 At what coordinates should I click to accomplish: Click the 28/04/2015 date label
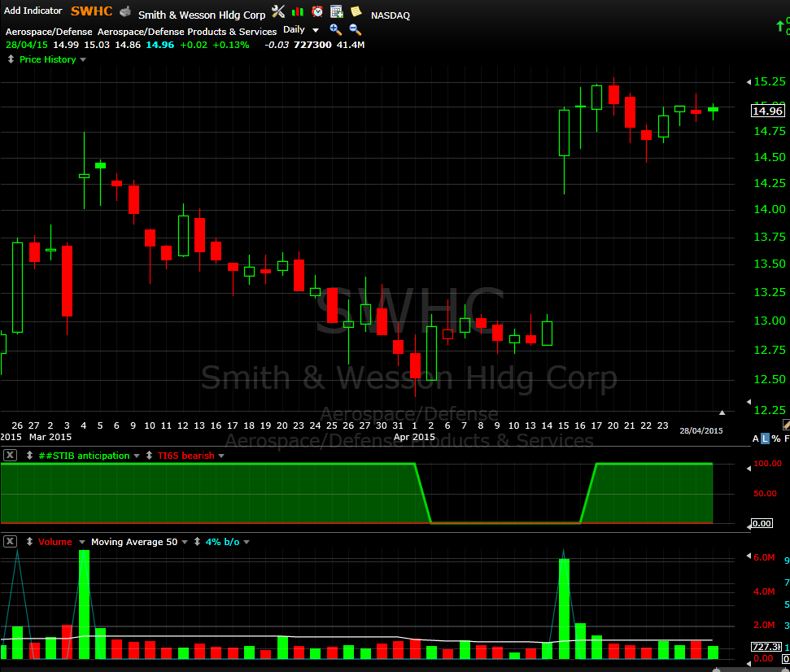(x=701, y=430)
